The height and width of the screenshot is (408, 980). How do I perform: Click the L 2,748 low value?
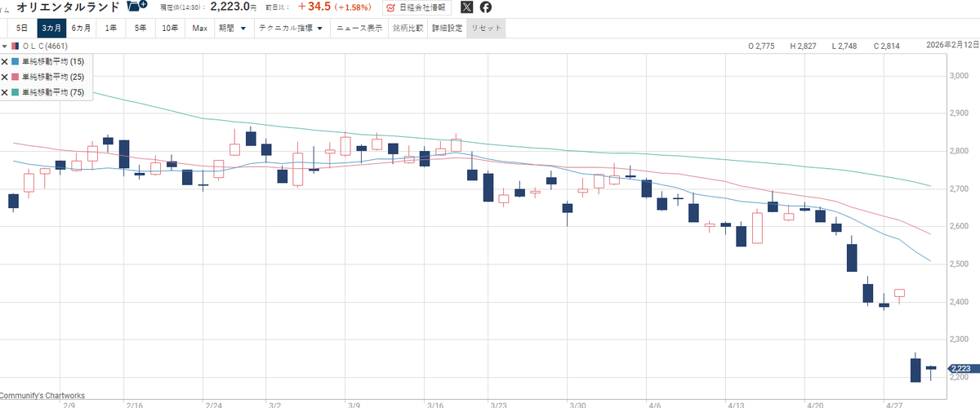(x=845, y=47)
